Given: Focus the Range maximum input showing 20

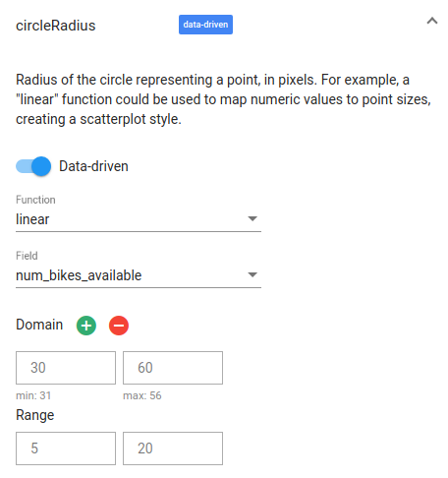Looking at the screenshot, I should (x=173, y=448).
